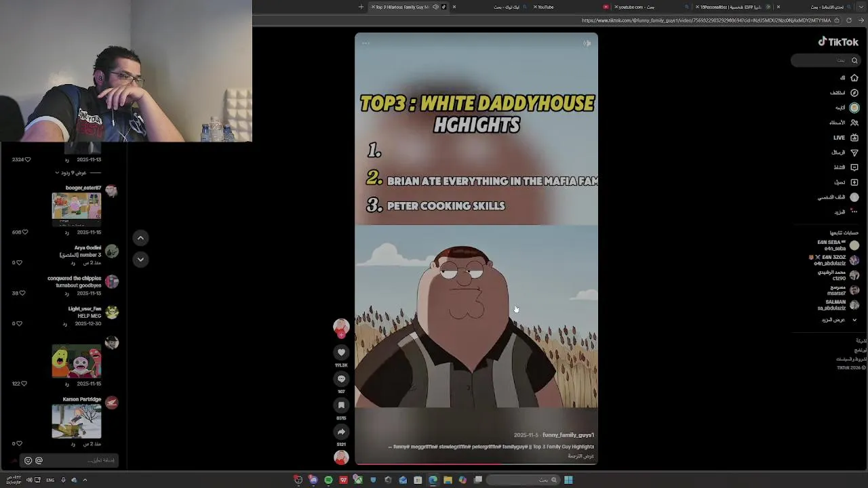Open followed account msarse7
The image size is (868, 488).
click(842, 290)
